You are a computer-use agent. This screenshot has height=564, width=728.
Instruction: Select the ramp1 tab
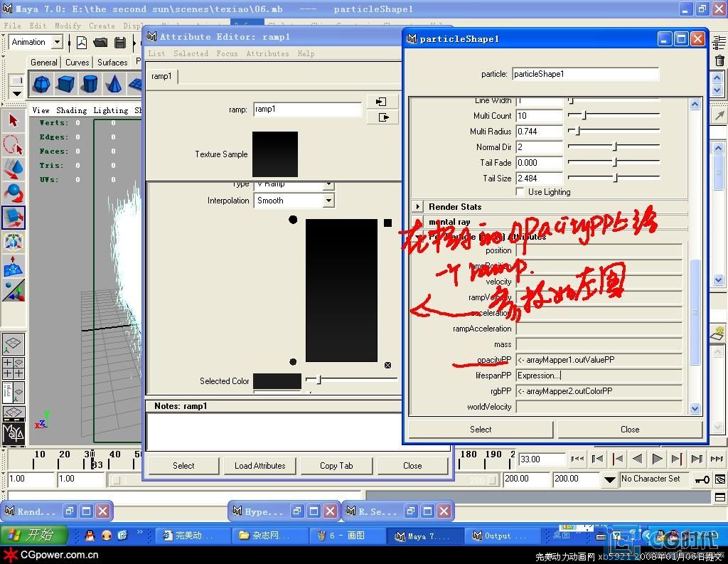(x=161, y=76)
